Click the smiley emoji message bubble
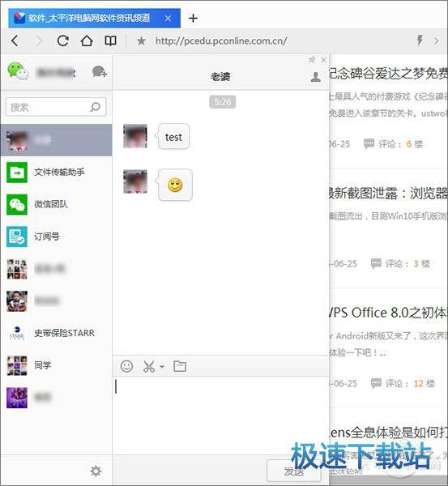 coord(175,185)
